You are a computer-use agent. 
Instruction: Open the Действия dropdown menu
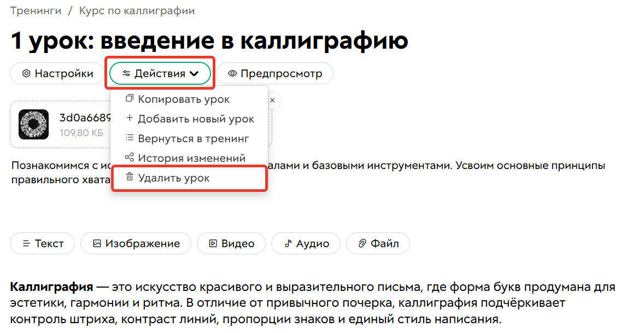coord(160,73)
